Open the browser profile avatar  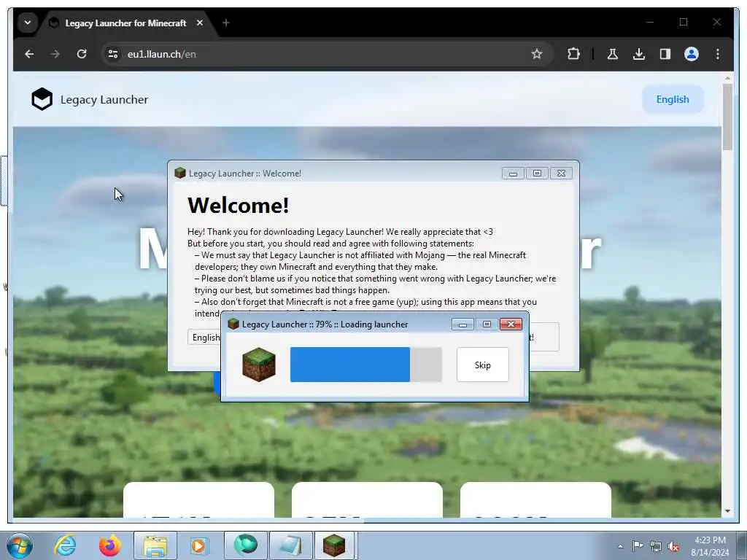tap(692, 54)
